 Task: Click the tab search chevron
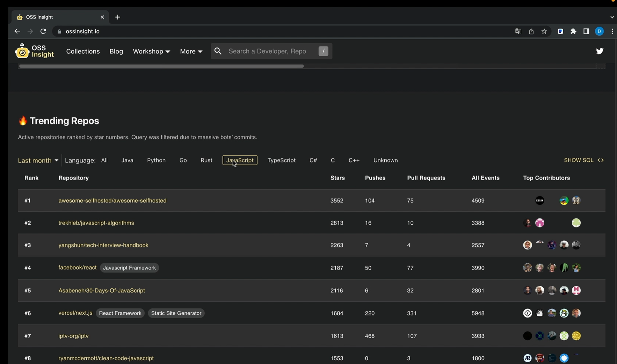[612, 17]
